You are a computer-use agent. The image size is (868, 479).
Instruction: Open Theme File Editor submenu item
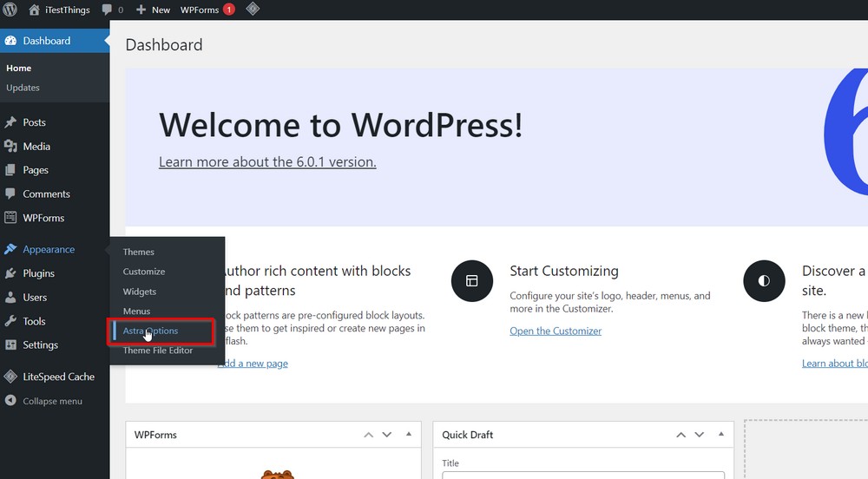[158, 350]
